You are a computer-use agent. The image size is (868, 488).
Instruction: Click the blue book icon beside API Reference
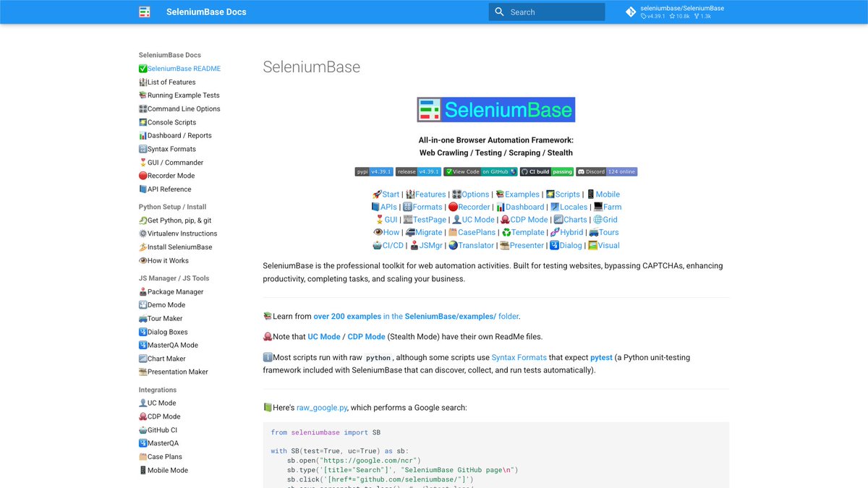(x=143, y=189)
